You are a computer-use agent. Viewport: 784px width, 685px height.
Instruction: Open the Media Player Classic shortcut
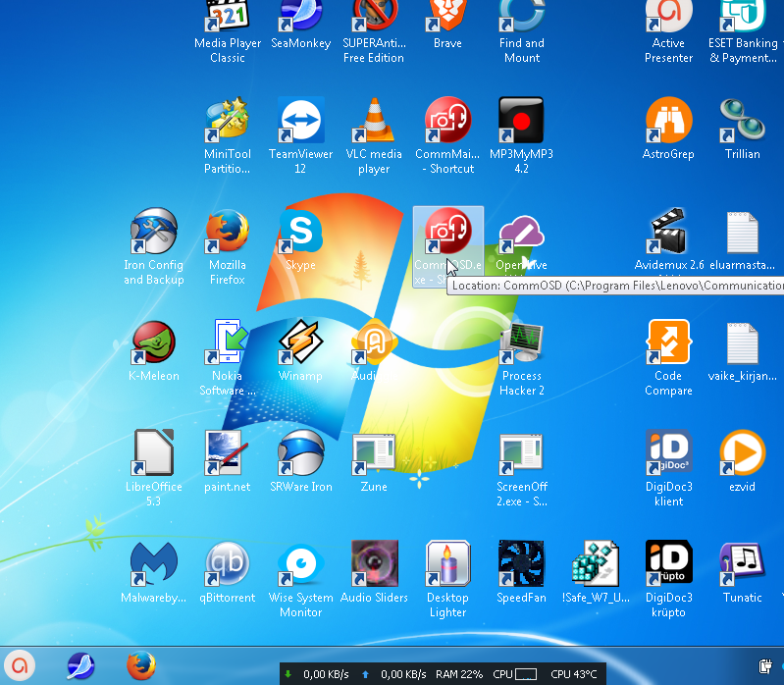(x=228, y=18)
